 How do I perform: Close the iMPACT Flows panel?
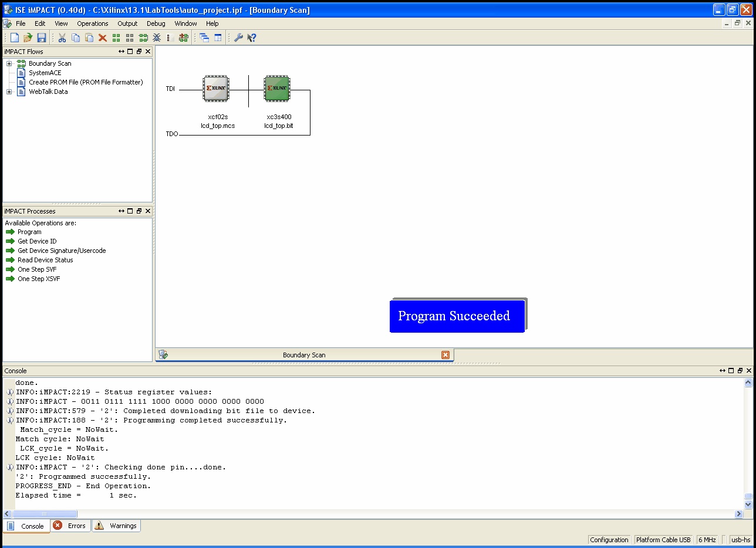click(148, 52)
